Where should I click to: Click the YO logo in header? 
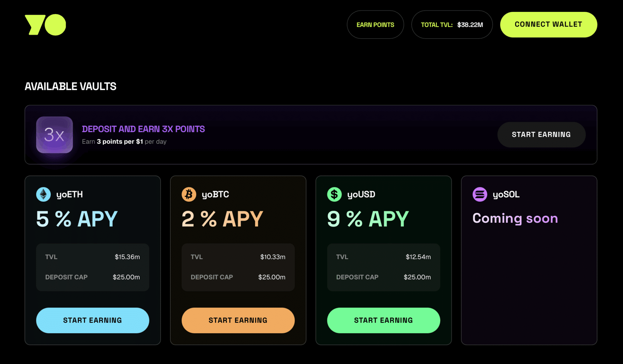pyautogui.click(x=45, y=25)
